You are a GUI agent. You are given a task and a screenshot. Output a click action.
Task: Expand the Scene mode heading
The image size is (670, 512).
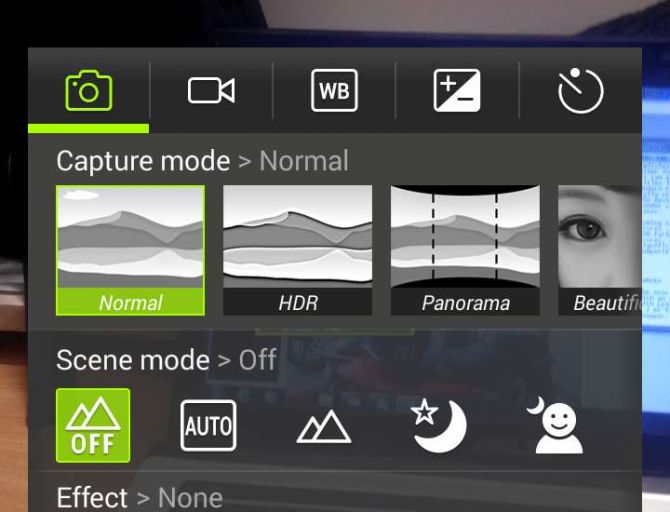click(x=167, y=360)
